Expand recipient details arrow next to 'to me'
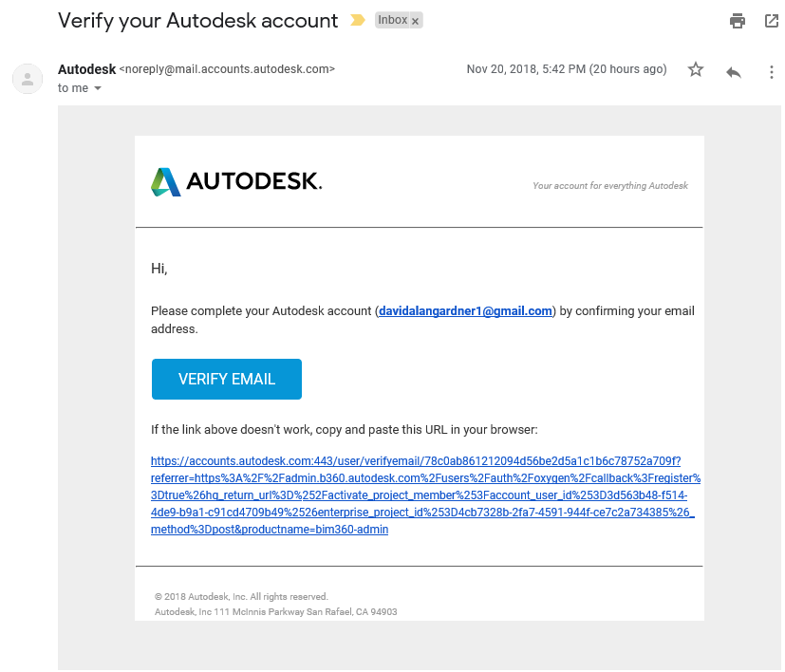This screenshot has height=672, width=785. [98, 88]
